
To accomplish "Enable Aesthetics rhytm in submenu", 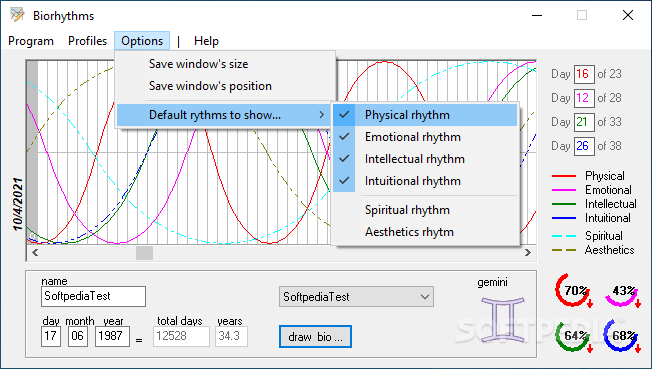I will [x=425, y=232].
